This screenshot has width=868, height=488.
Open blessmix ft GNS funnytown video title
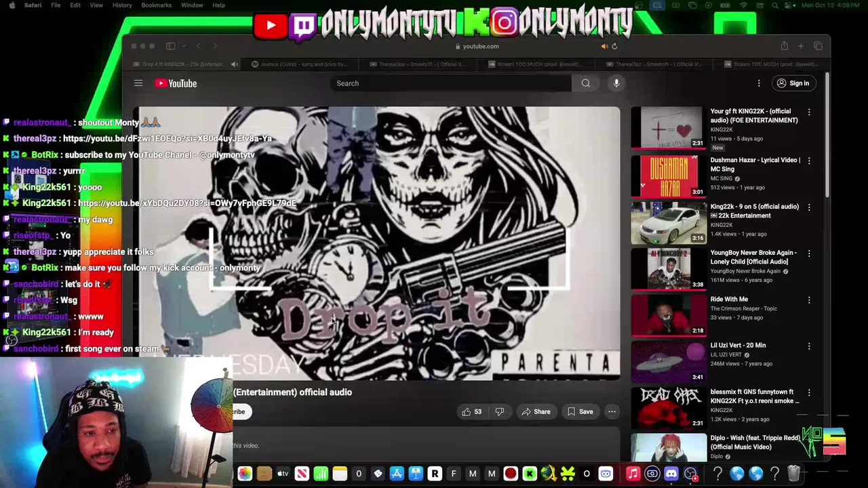click(755, 396)
